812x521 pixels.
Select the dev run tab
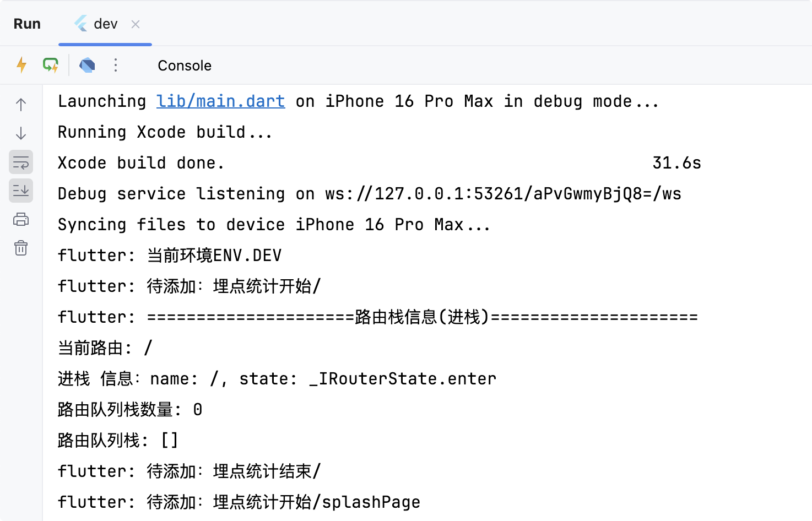pos(105,24)
